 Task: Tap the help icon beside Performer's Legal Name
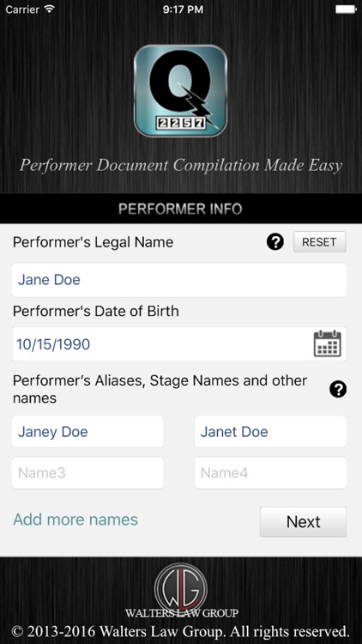(x=275, y=242)
